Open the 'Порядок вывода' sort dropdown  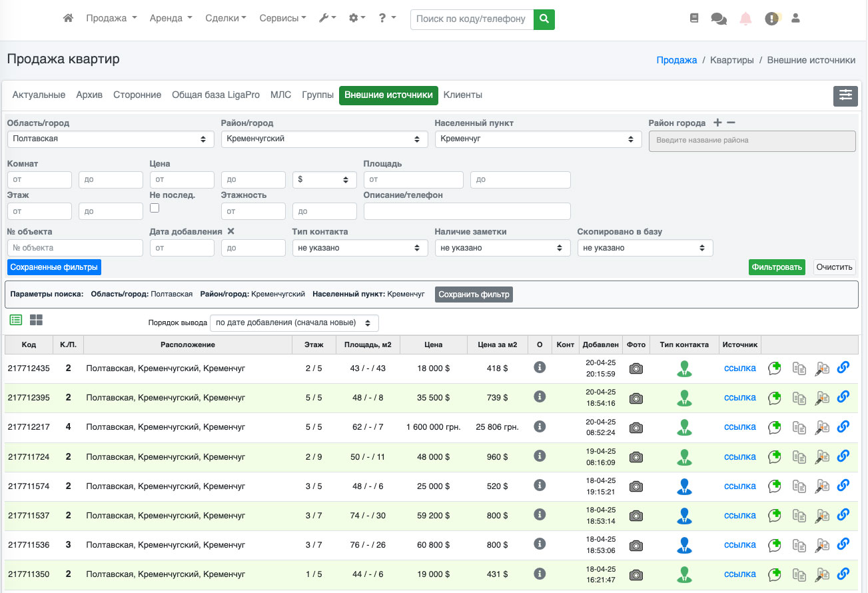pos(294,322)
